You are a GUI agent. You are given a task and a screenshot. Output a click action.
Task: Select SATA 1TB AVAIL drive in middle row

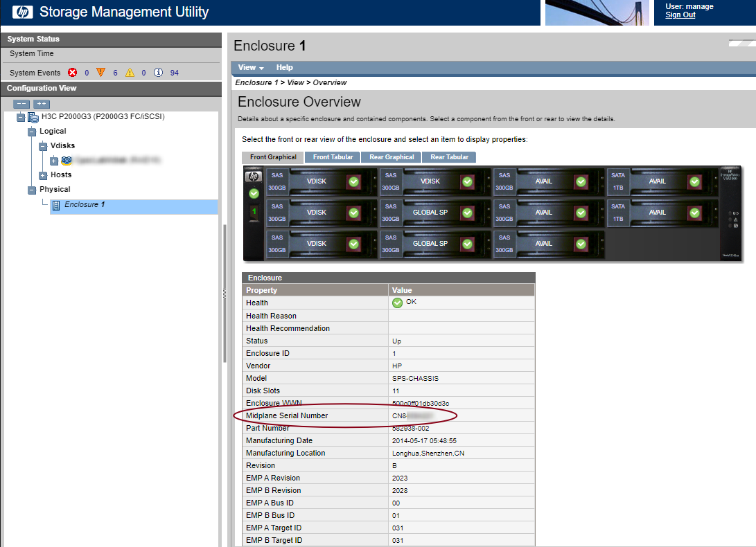(662, 213)
